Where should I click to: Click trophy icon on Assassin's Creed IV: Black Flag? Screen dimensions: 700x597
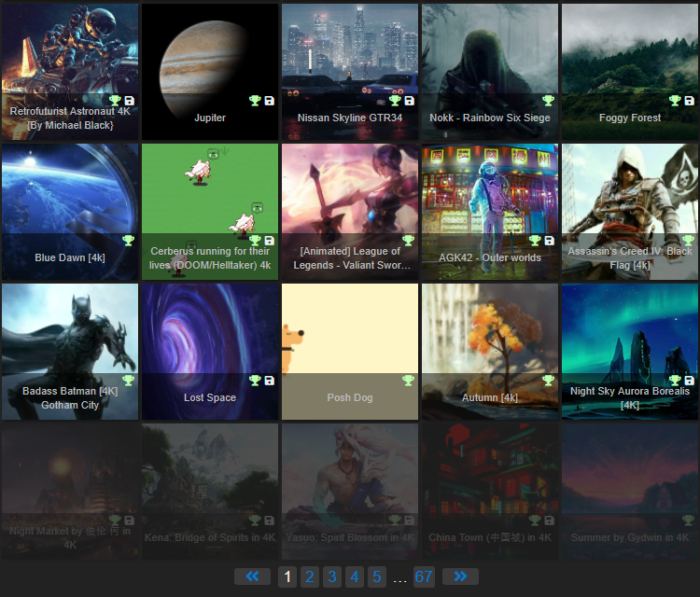689,241
